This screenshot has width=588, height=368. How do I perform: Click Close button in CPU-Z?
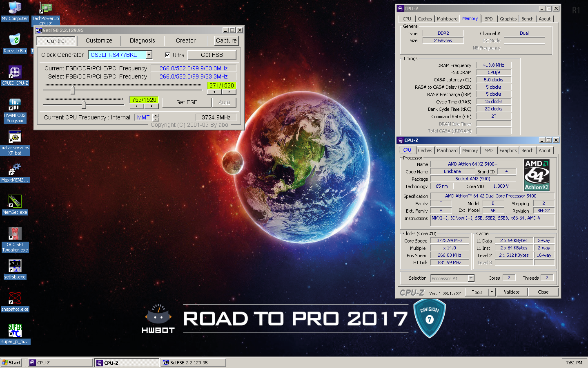543,292
